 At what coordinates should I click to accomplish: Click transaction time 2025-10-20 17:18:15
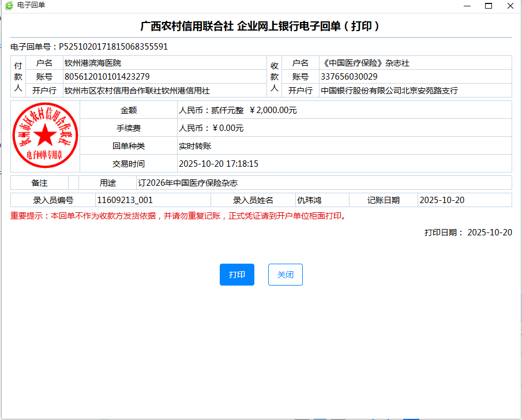pos(218,164)
